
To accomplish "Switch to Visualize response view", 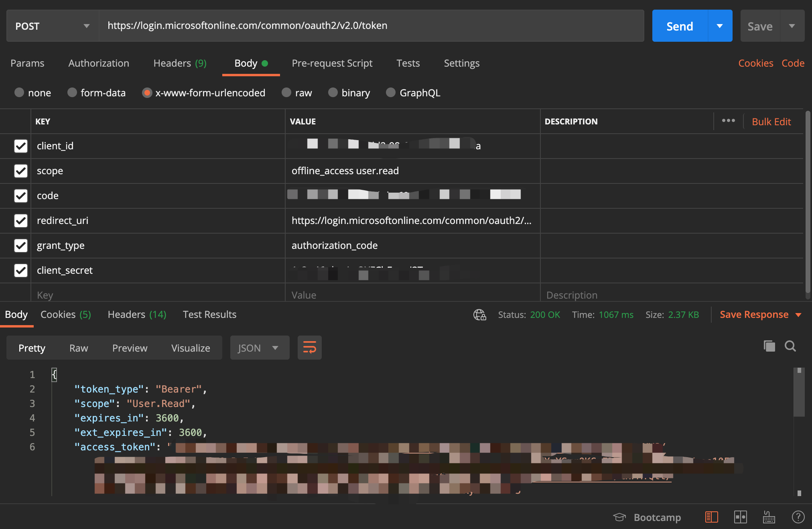I will pyautogui.click(x=191, y=348).
